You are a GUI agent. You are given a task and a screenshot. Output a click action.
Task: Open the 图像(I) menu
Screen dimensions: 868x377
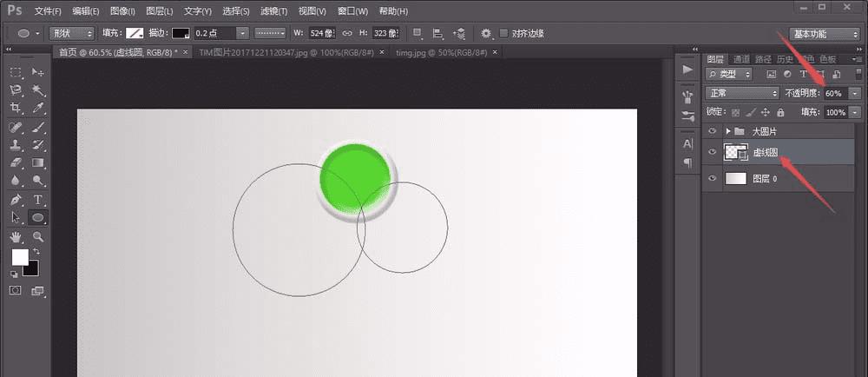(x=122, y=11)
